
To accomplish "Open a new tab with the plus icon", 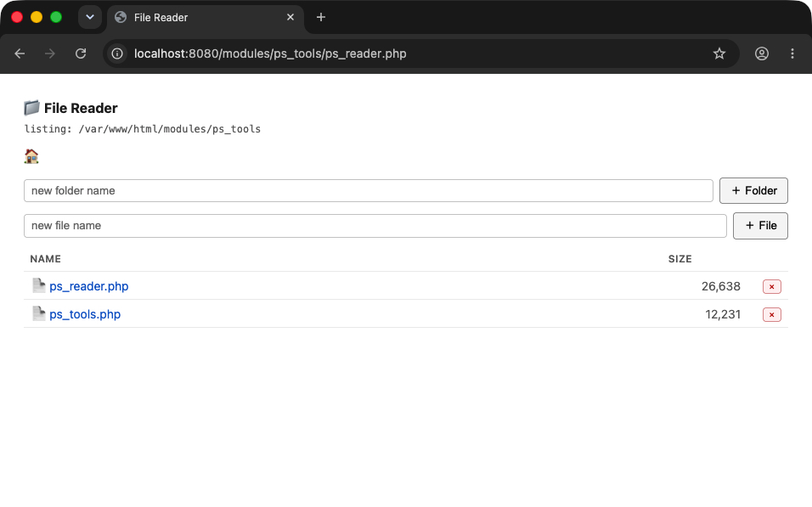I will (x=321, y=17).
